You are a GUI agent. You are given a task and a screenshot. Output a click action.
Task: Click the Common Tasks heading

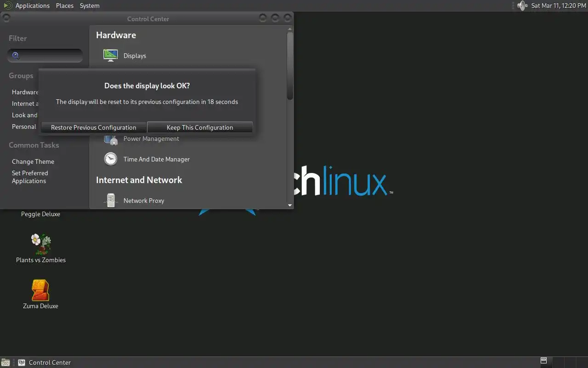[34, 145]
